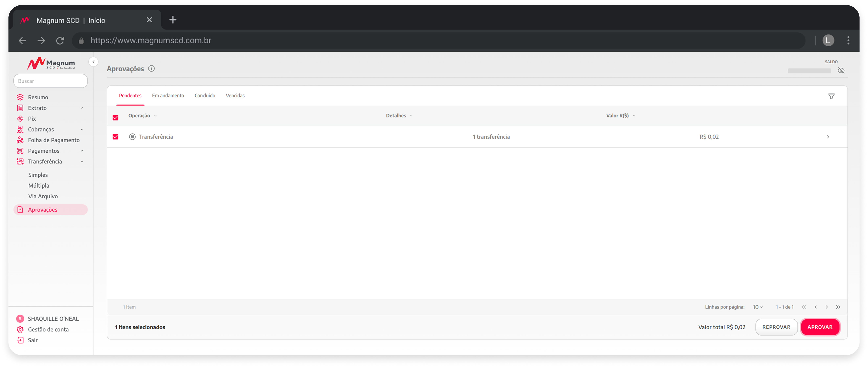This screenshot has height=367, width=868.
Task: Click the '1 itens selecionados' text
Action: click(x=140, y=327)
